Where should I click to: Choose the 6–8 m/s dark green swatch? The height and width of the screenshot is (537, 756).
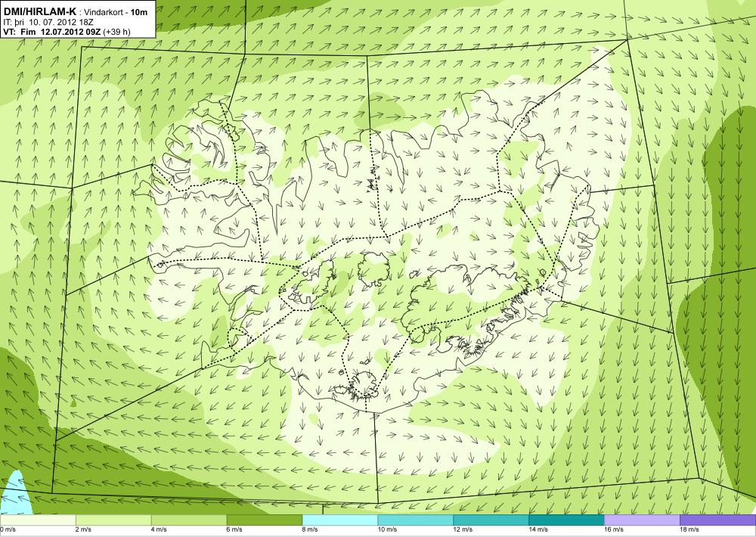coord(264,520)
